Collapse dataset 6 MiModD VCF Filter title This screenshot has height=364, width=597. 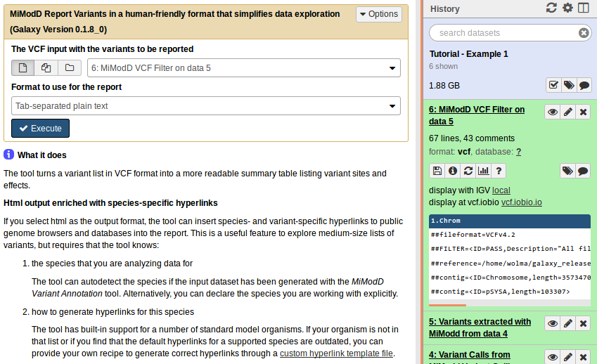477,115
